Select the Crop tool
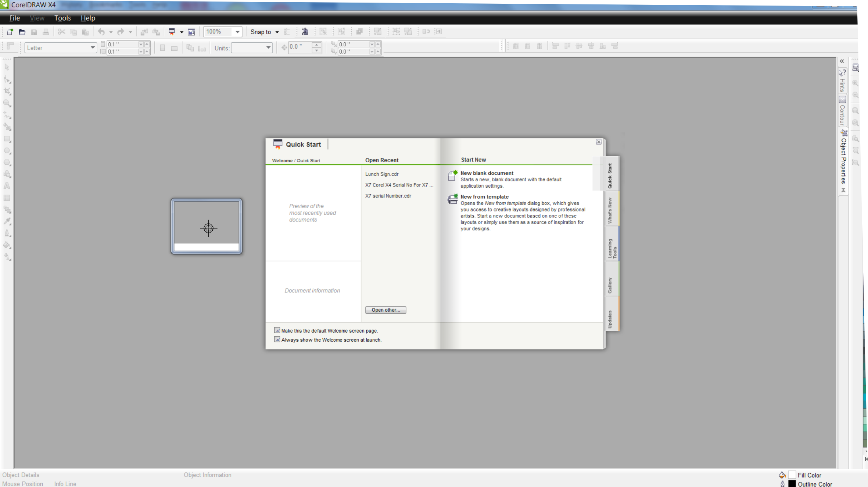The width and height of the screenshot is (868, 487). (7, 91)
